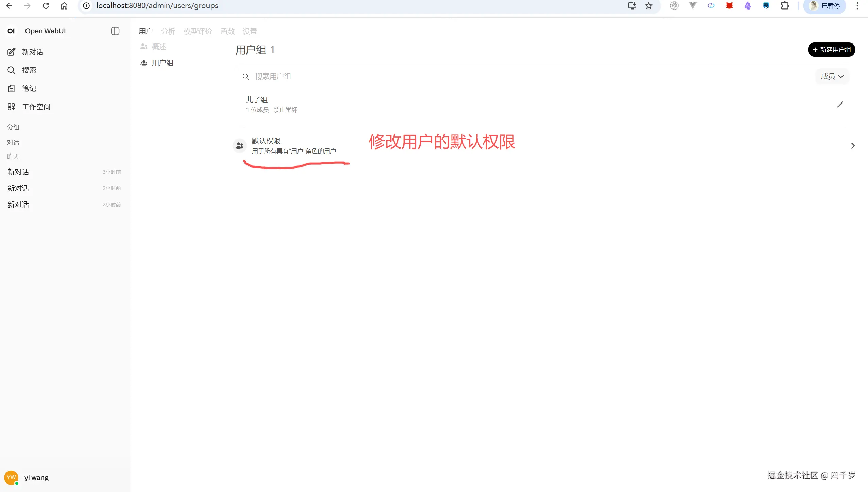Open 搜索 via magnifier icon

pyautogui.click(x=11, y=70)
